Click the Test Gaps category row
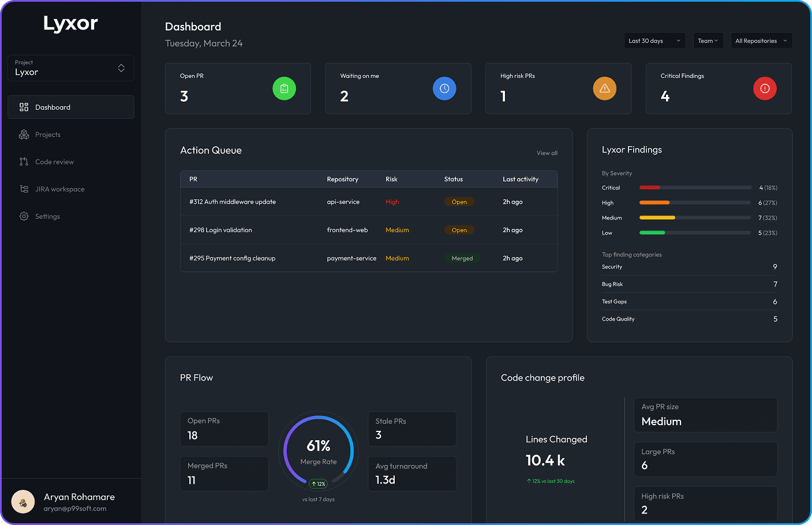Viewport: 812px width, 525px height. [x=690, y=301]
